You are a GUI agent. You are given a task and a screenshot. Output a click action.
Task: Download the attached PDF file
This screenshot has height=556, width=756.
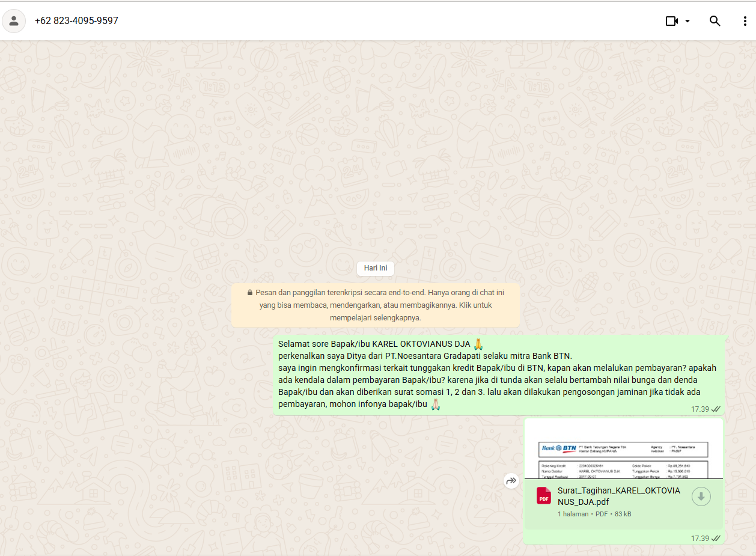(x=701, y=496)
